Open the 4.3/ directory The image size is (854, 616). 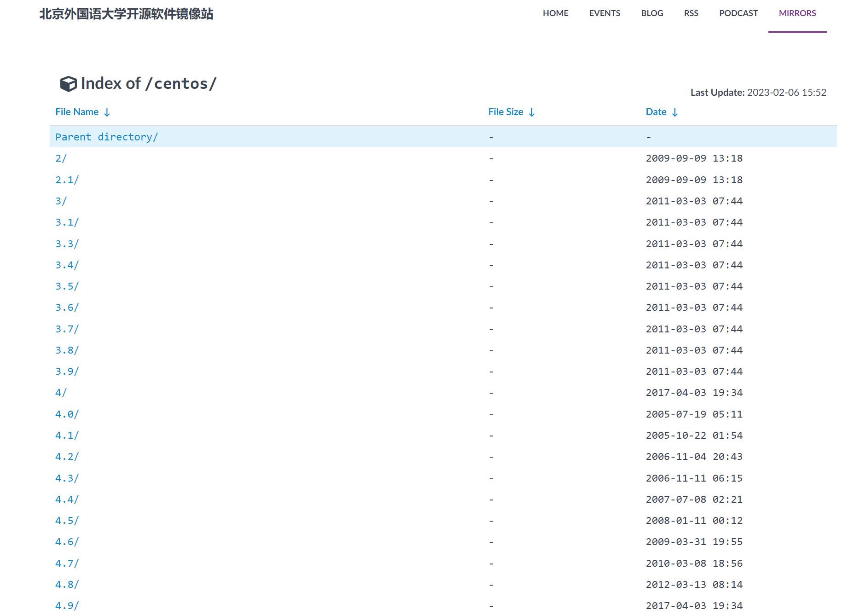(x=67, y=478)
